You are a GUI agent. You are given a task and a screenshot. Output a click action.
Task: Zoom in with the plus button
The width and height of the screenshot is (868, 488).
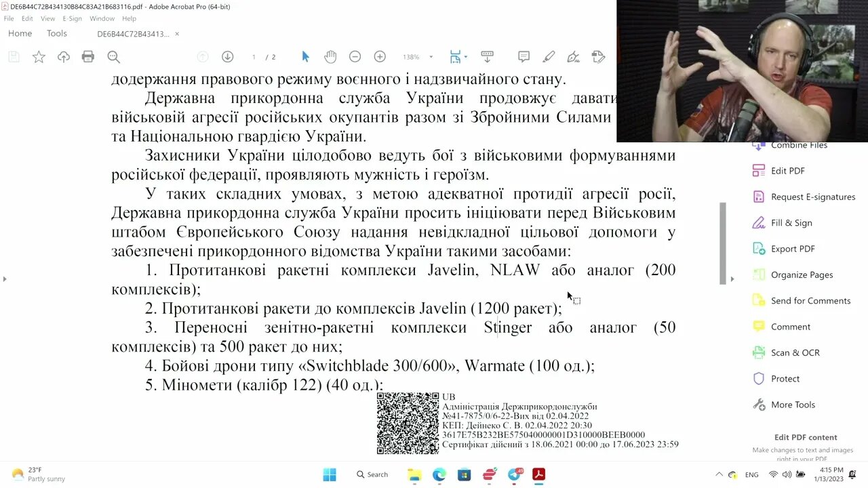pos(380,57)
